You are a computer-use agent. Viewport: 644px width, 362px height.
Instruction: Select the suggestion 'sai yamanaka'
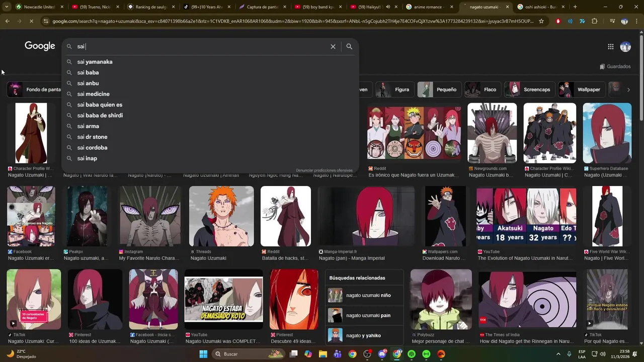tap(210, 62)
